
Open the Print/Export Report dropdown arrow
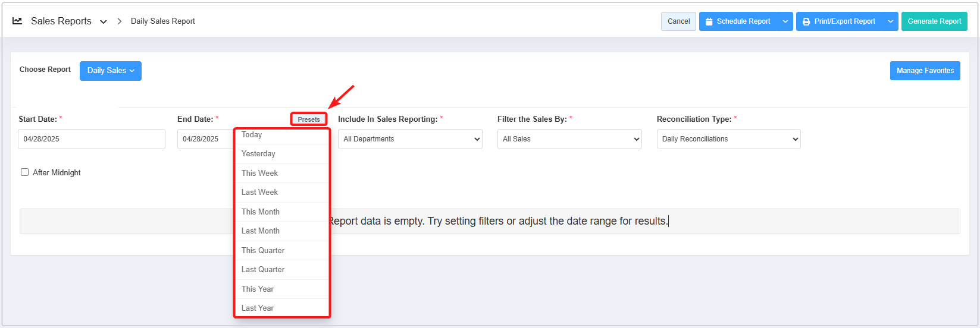point(891,21)
